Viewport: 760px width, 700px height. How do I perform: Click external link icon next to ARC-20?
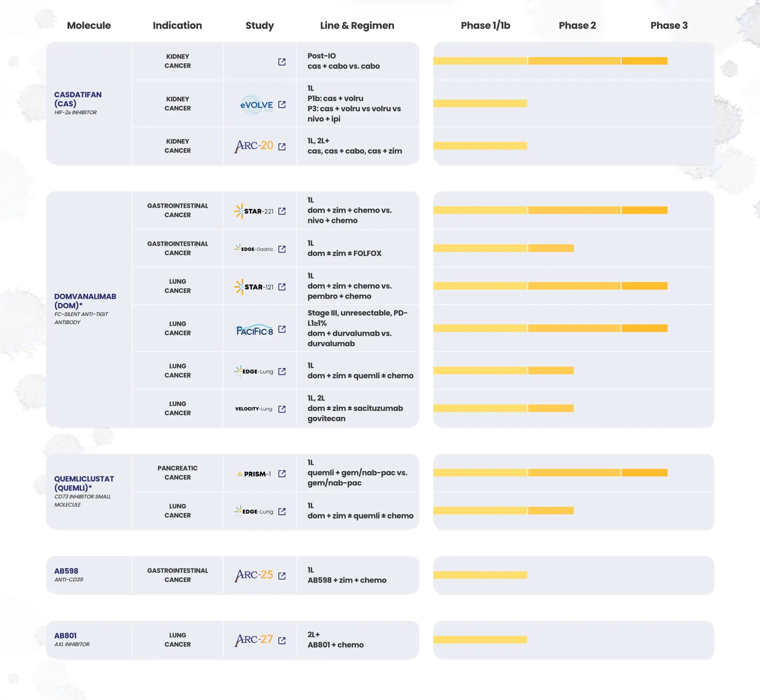coord(282,147)
